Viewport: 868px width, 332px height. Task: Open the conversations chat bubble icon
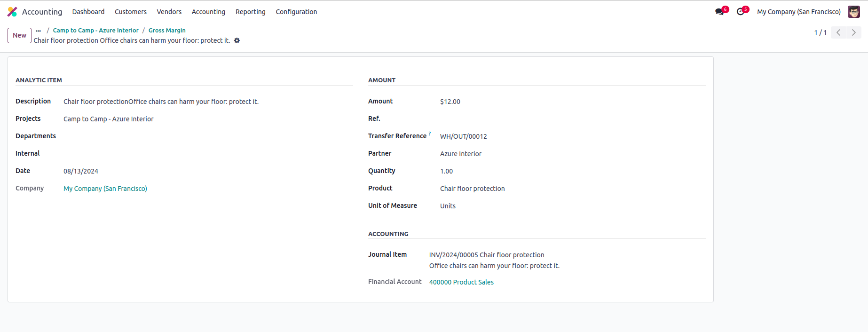[719, 12]
